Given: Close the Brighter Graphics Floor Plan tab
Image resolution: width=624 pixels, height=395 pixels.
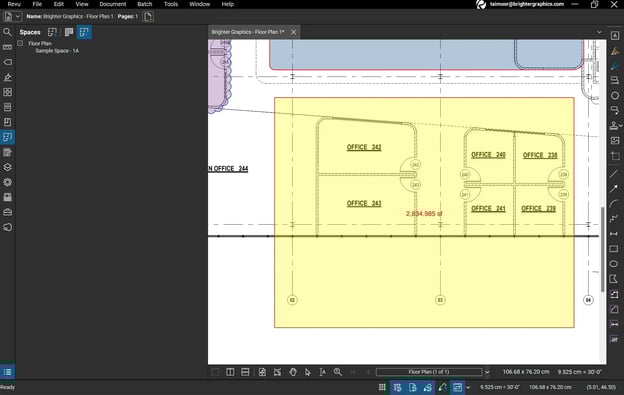Looking at the screenshot, I should 294,32.
